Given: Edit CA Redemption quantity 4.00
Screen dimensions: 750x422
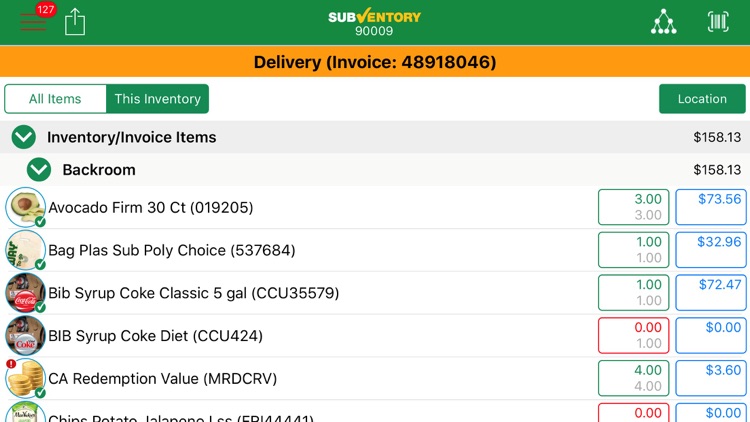Looking at the screenshot, I should click(x=633, y=378).
